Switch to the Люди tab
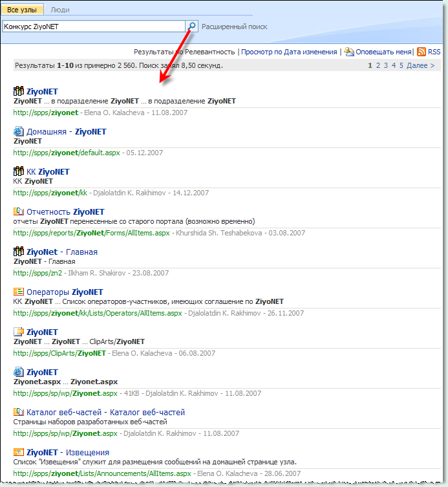448x487 pixels. 60,10
